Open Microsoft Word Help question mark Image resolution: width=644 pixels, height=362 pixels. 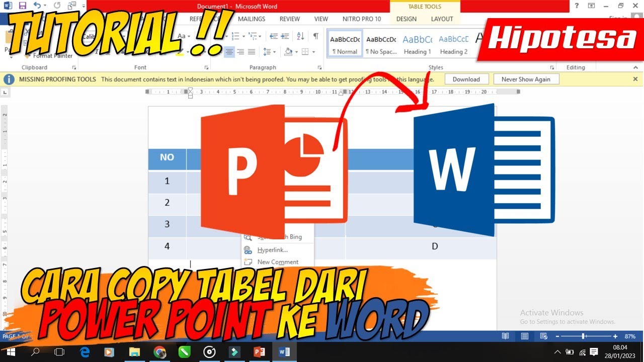[577, 6]
